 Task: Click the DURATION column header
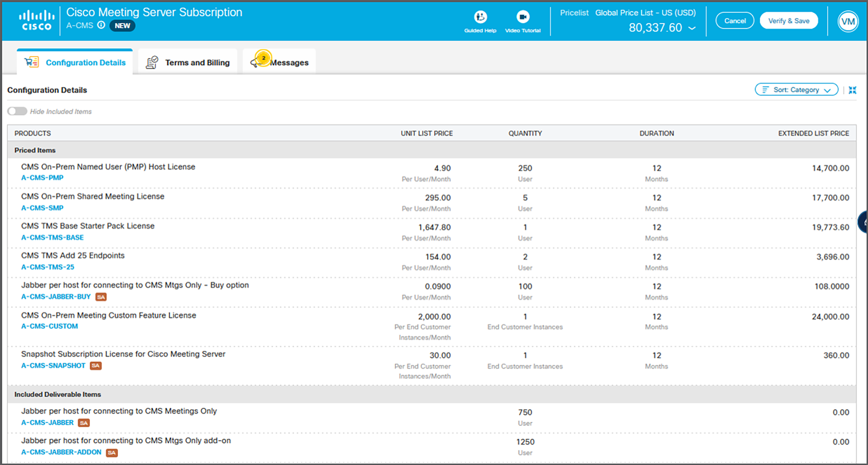point(657,133)
